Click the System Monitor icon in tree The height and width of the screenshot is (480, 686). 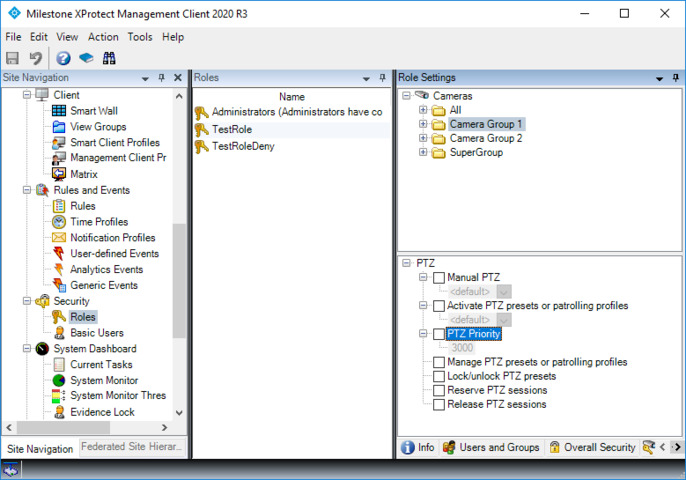coord(59,381)
